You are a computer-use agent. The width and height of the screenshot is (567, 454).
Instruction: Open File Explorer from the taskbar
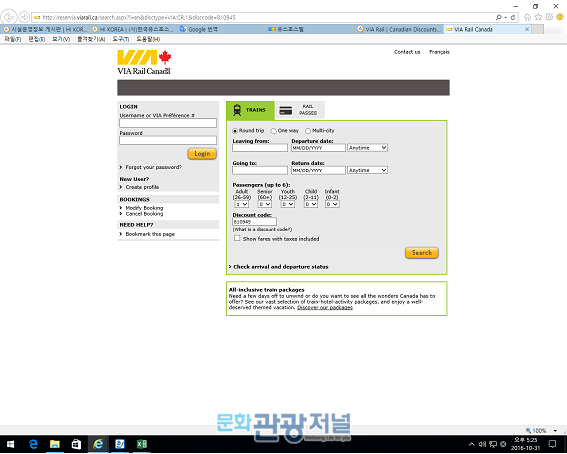point(55,444)
